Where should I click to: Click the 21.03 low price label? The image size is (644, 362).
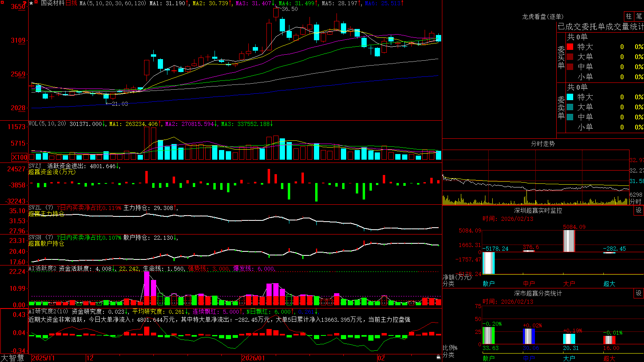coord(120,104)
